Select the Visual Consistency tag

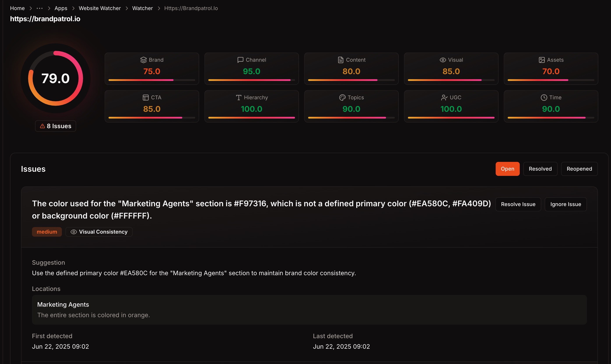coord(99,232)
